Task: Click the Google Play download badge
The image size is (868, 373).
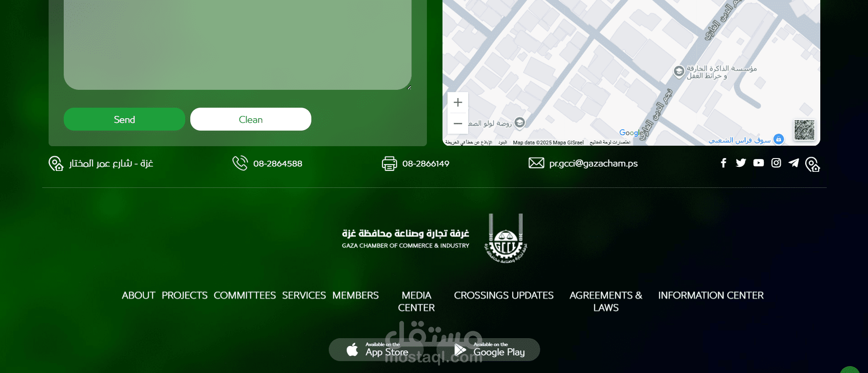Action: (488, 350)
